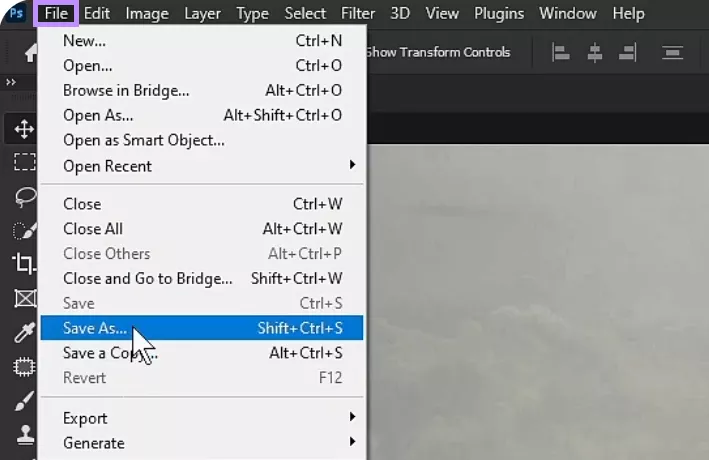Screen dimensions: 709x460
Task: Select the Crop tool
Action: click(x=23, y=264)
